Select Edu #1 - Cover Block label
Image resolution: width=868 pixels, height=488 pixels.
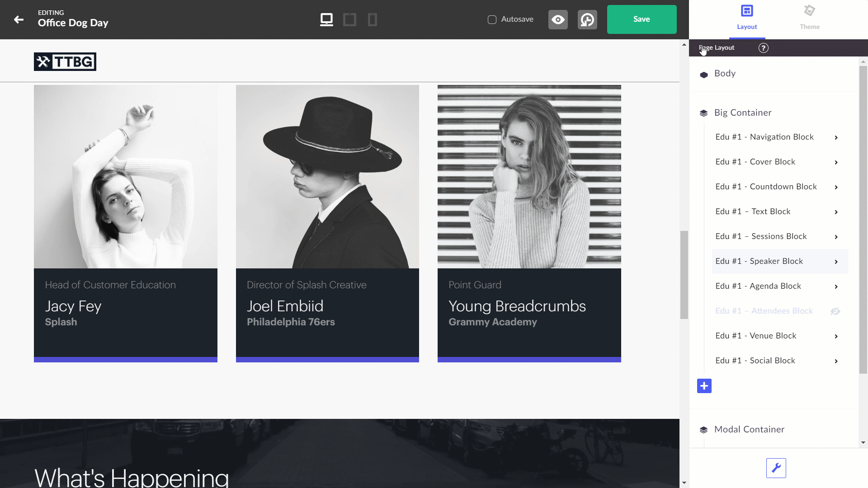pos(755,162)
